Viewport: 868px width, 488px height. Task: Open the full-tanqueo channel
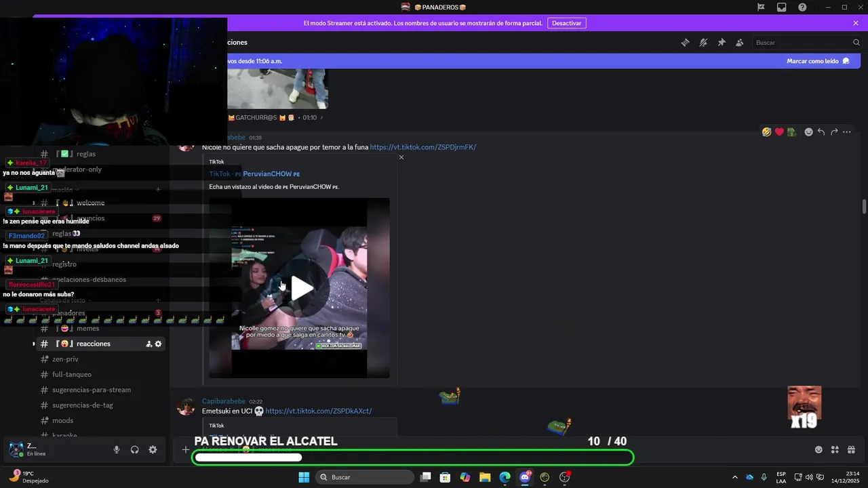[102, 375]
